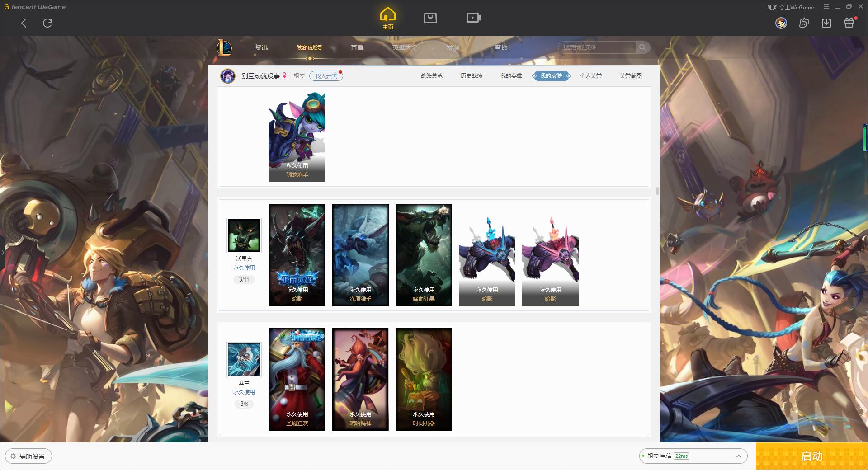
Task: Click the player name 别互动就没事
Action: tap(260, 76)
